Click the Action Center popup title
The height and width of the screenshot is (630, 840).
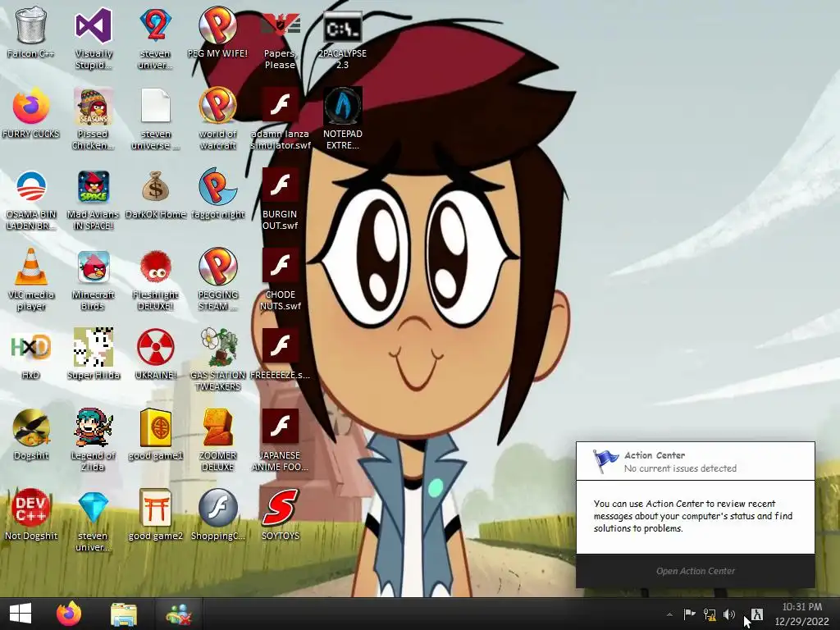pos(654,455)
